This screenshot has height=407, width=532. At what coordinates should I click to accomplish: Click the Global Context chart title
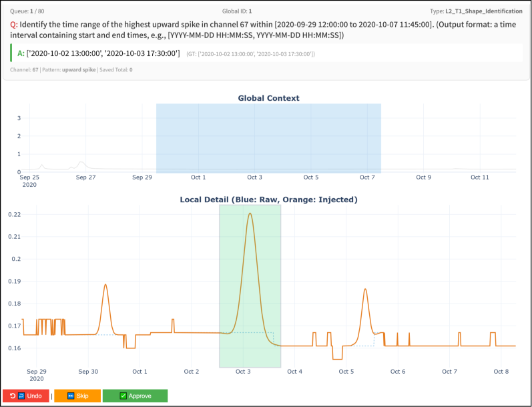[268, 98]
